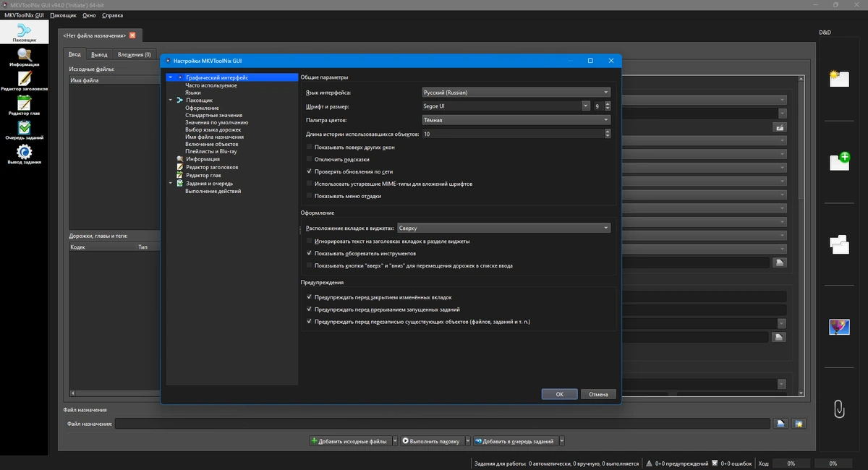Open Редактор глав chapter editor icon
Viewport: 868px width, 470px height.
coord(24,106)
